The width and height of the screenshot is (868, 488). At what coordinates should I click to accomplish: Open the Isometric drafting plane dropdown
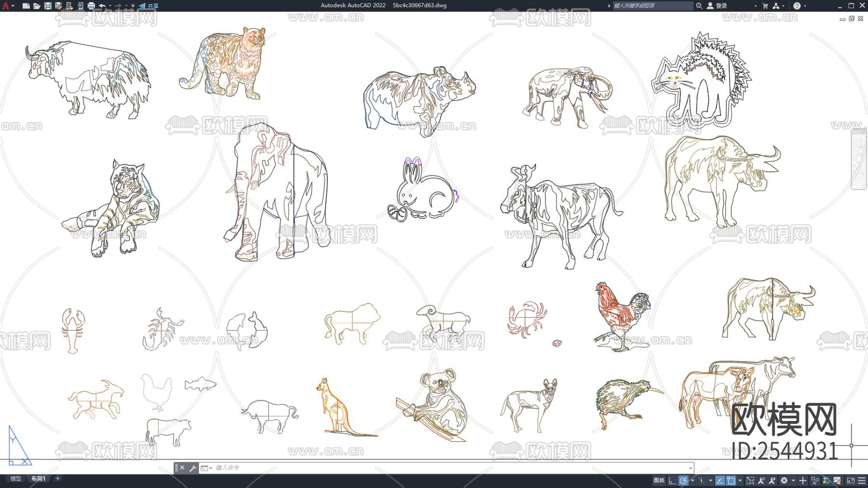click(710, 480)
